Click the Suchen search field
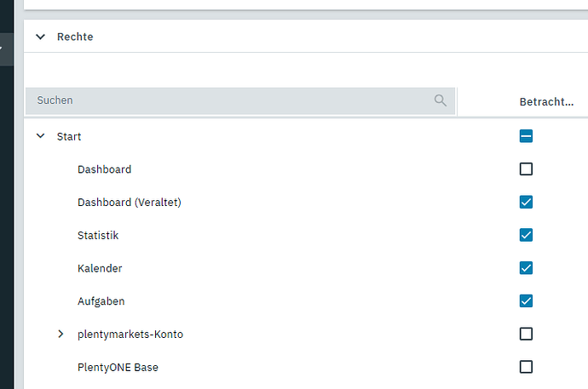588x389 pixels. (x=240, y=100)
